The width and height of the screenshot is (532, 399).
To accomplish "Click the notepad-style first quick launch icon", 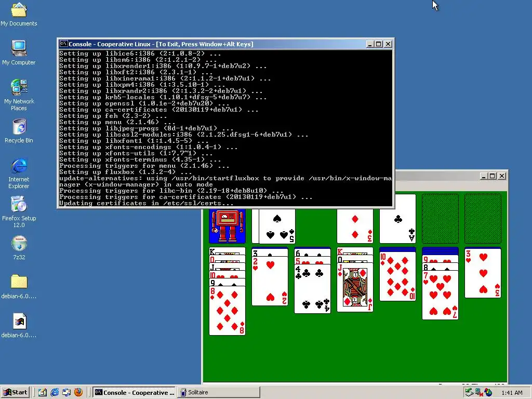I will pos(43,392).
